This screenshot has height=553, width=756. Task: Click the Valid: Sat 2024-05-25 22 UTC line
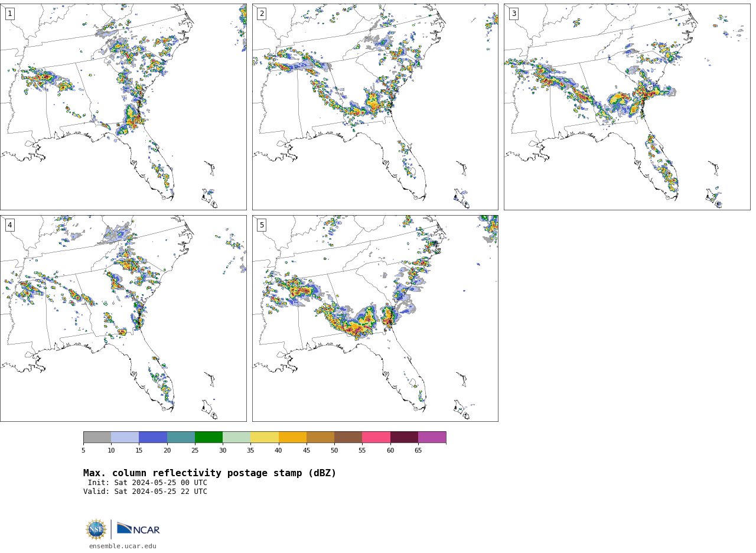145,492
